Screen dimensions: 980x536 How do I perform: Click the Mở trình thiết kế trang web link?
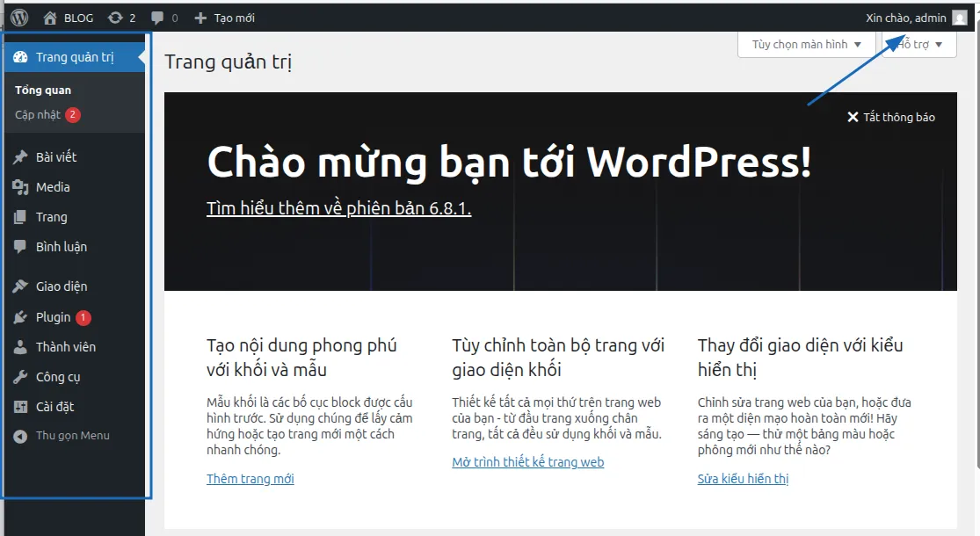tap(528, 461)
